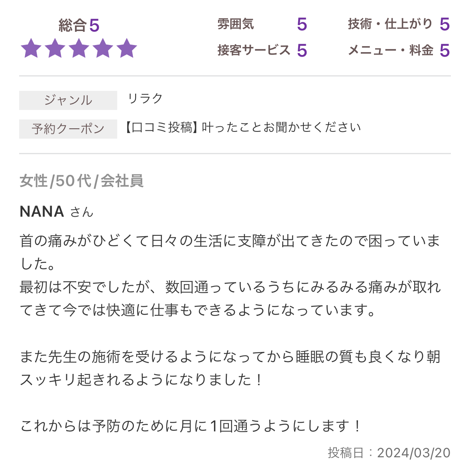Select the fifth purple rating star

(127, 49)
